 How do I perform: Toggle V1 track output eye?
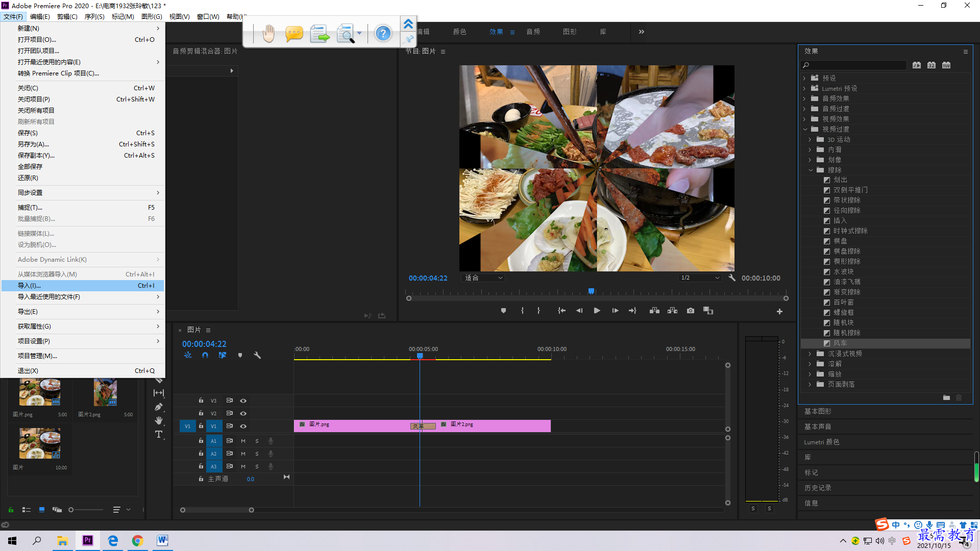click(x=243, y=426)
